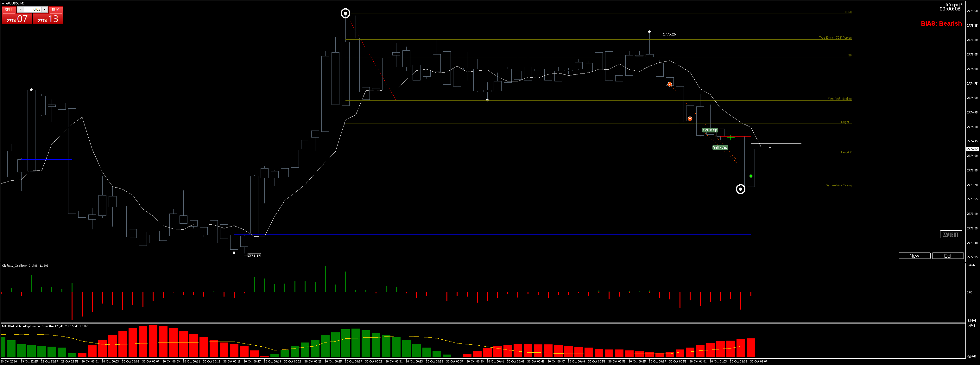Click the green dot below last candle
Viewport: 980px width, 365px height.
point(751,176)
